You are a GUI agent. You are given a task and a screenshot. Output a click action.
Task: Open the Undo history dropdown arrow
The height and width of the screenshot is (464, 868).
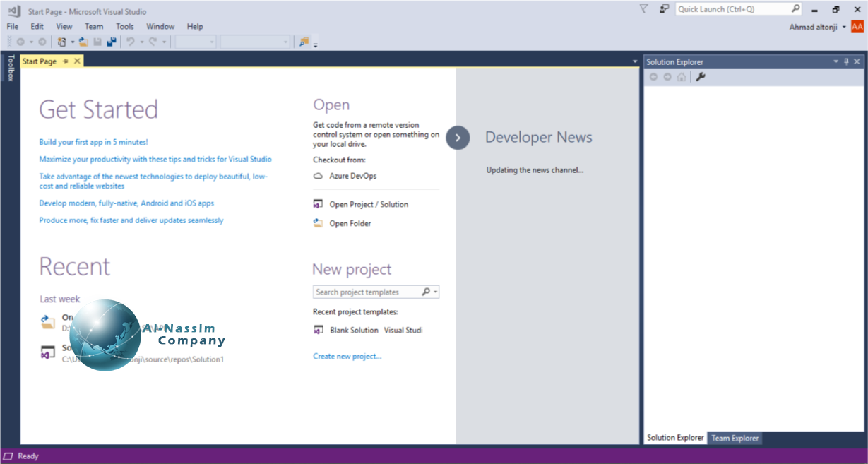[x=141, y=42]
